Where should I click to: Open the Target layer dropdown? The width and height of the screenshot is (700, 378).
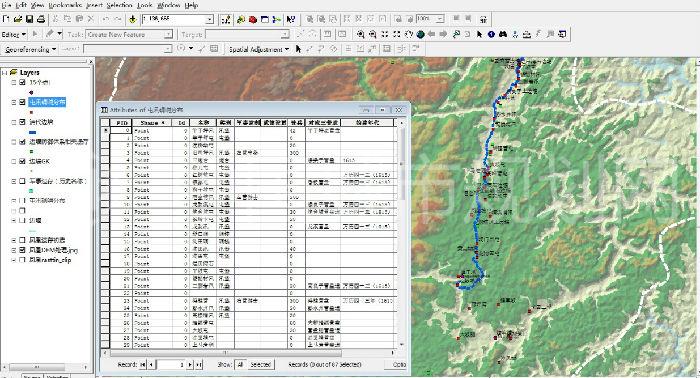tap(285, 34)
